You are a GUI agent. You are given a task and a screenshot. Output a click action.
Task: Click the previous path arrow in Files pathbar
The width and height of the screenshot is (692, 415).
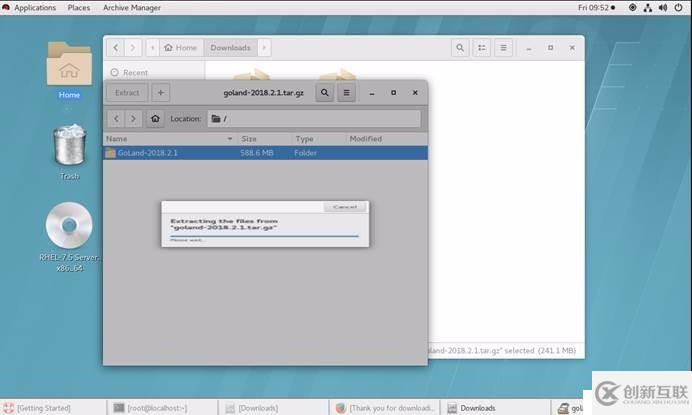[x=153, y=48]
